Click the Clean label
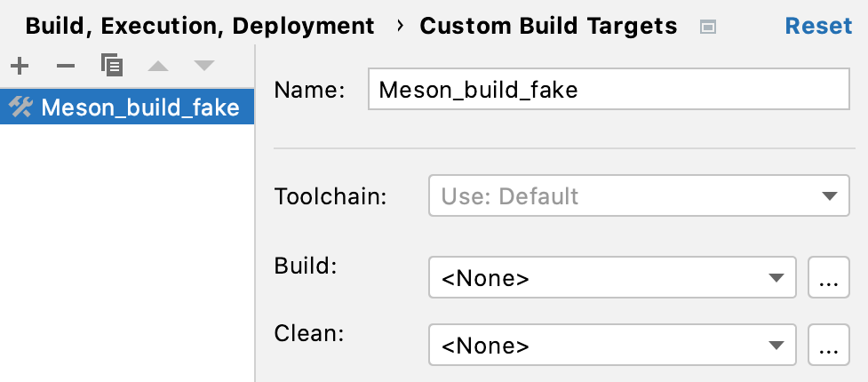This screenshot has width=868, height=382. pyautogui.click(x=308, y=334)
